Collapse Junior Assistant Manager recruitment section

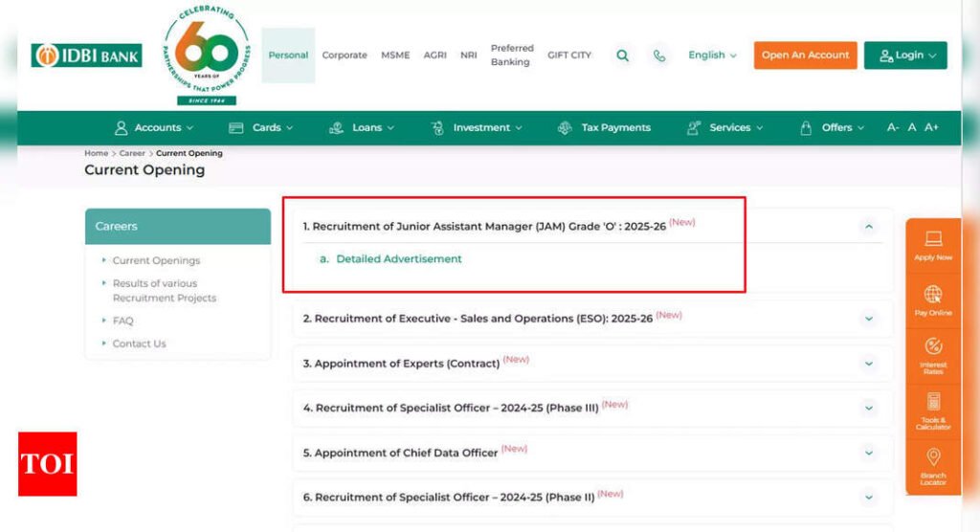(x=869, y=227)
